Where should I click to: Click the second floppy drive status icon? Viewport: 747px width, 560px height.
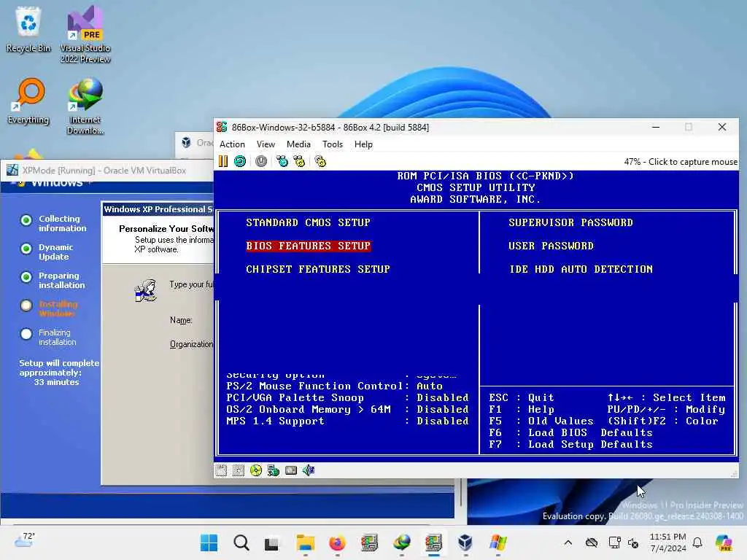coord(239,470)
